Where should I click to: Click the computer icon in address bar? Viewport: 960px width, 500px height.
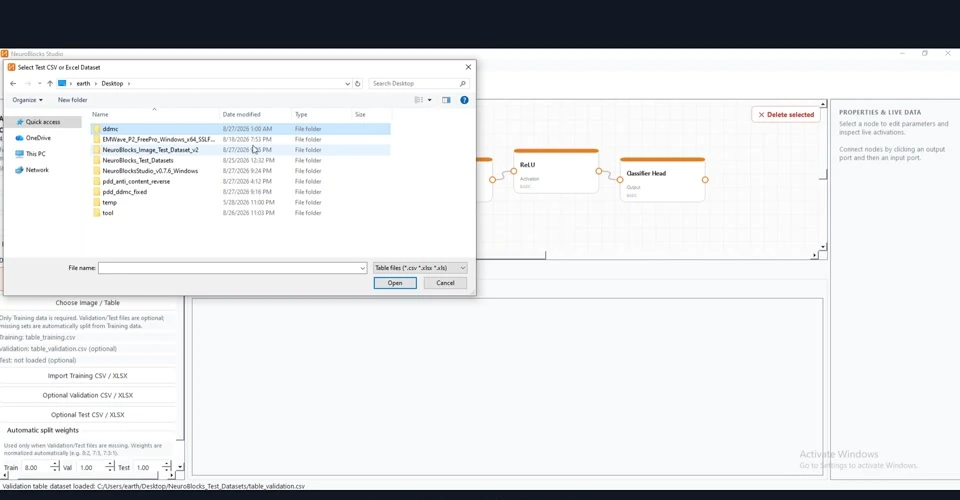coord(62,83)
